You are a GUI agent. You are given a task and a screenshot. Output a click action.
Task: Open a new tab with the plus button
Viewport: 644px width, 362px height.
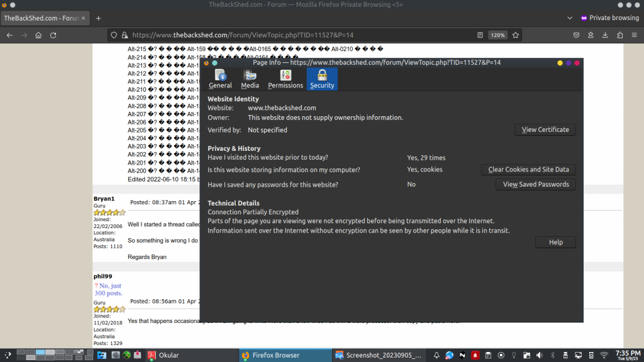point(98,18)
